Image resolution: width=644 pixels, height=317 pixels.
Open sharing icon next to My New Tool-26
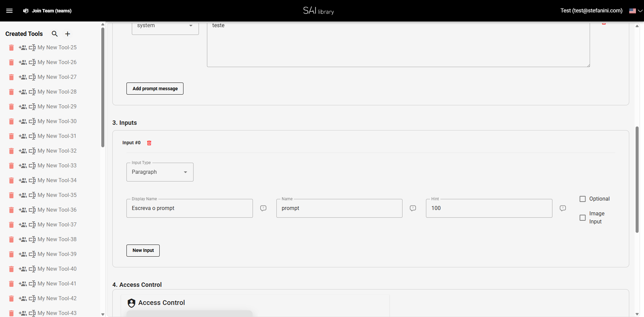point(23,62)
